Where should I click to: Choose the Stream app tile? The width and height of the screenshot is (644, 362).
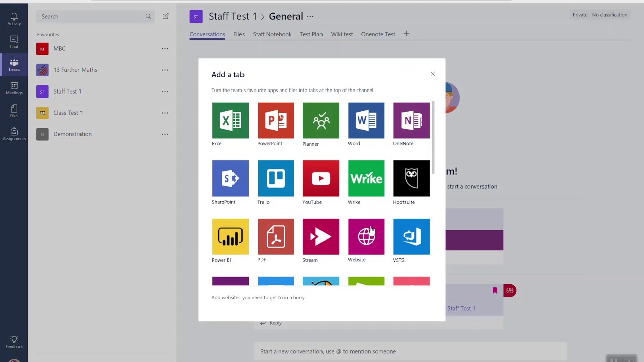tap(321, 237)
